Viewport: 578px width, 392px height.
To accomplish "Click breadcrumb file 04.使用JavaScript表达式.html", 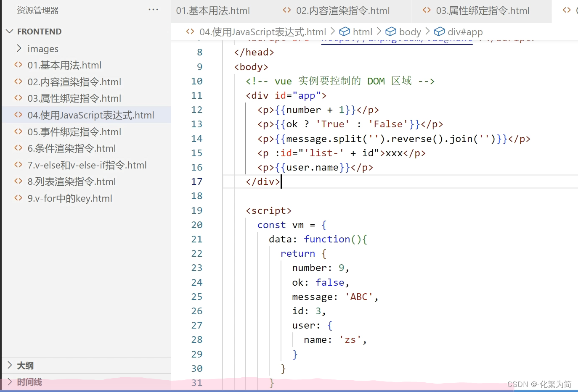I will click(262, 32).
